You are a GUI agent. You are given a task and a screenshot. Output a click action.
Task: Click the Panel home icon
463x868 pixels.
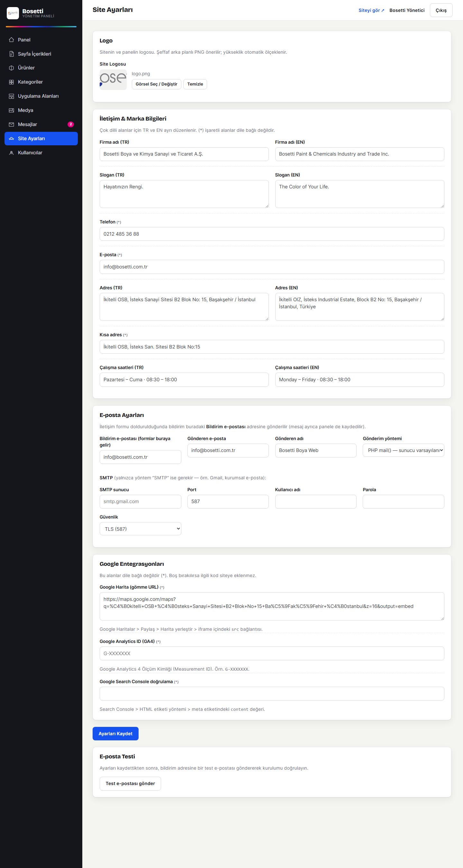click(x=12, y=40)
